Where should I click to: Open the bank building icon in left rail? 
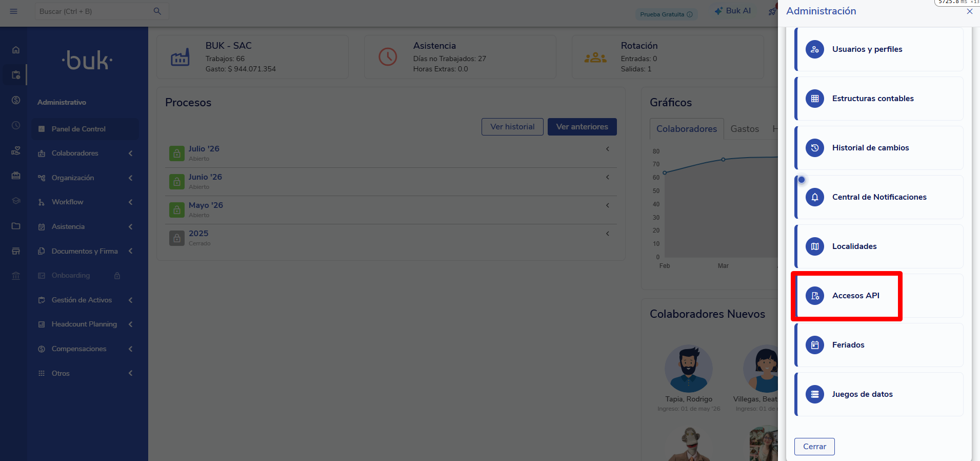(16, 276)
